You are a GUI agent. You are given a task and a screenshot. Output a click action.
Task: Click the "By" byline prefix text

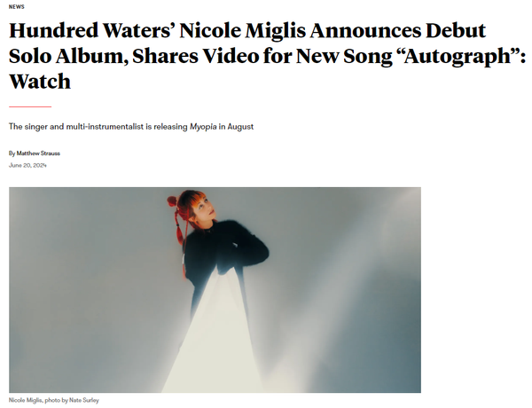point(12,153)
